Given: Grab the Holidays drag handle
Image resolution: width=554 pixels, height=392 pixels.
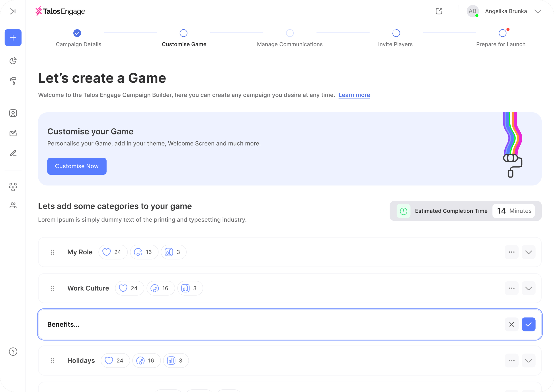Looking at the screenshot, I should click(52, 361).
